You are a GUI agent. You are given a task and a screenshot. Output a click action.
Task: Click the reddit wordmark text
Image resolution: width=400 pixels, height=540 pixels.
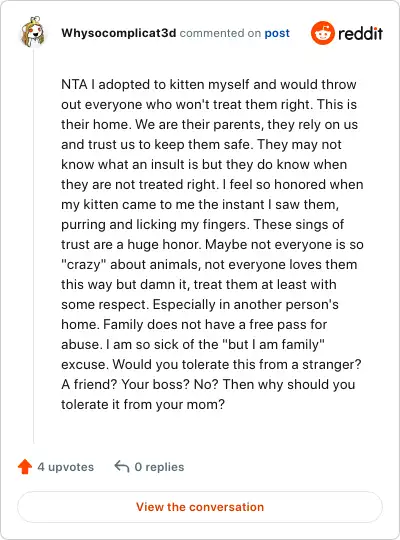[x=360, y=33]
